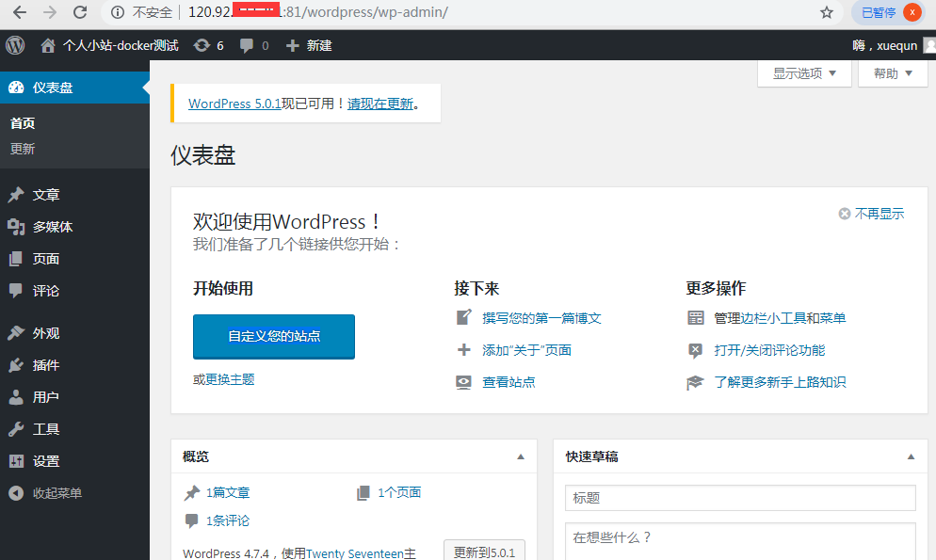Click the 标题 input field

point(740,498)
